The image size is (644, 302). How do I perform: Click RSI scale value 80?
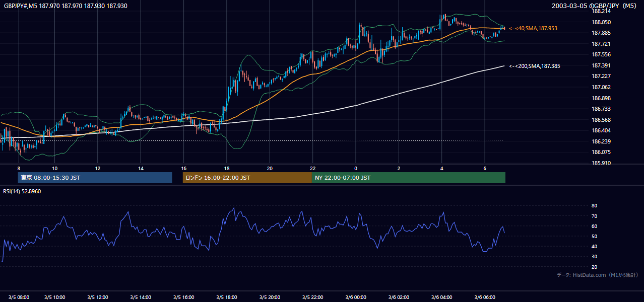pos(595,206)
